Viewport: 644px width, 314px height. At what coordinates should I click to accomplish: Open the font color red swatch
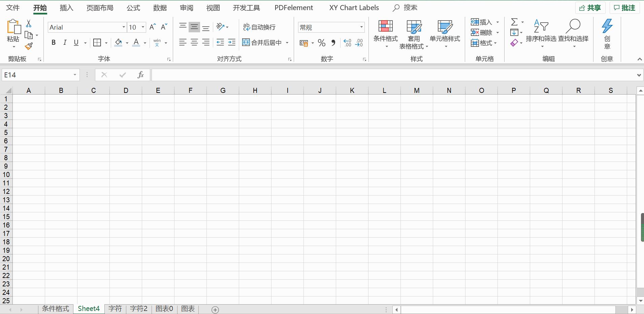(x=135, y=43)
